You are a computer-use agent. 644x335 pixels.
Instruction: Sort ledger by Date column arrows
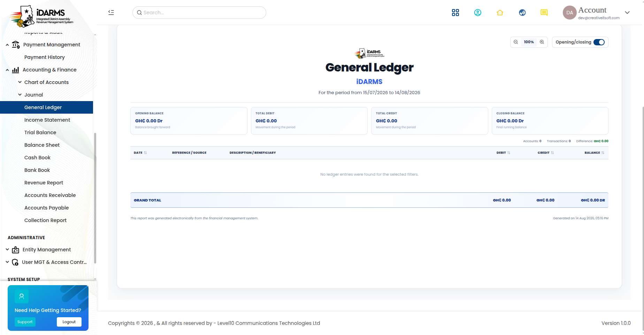(x=145, y=153)
